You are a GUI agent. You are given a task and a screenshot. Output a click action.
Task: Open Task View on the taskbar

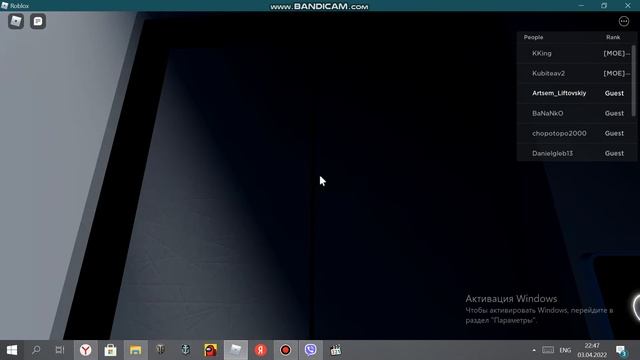click(x=60, y=350)
